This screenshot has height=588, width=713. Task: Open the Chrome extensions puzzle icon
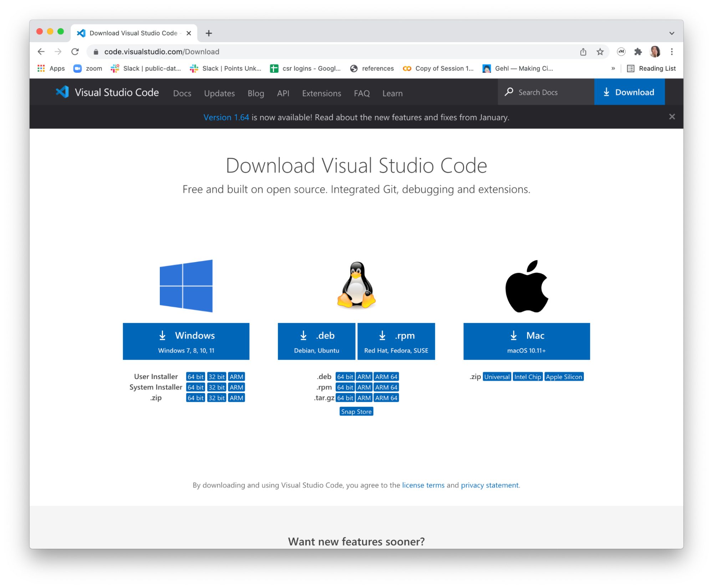click(638, 52)
